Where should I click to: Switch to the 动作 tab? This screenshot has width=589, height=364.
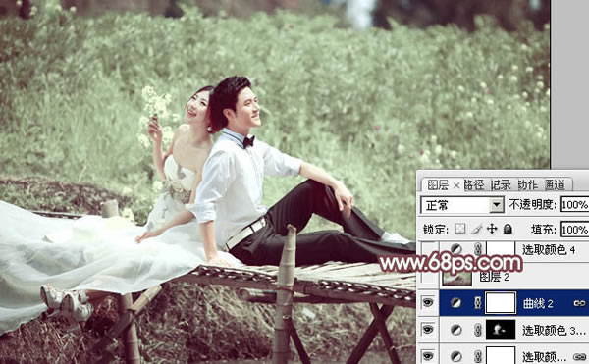tap(528, 185)
